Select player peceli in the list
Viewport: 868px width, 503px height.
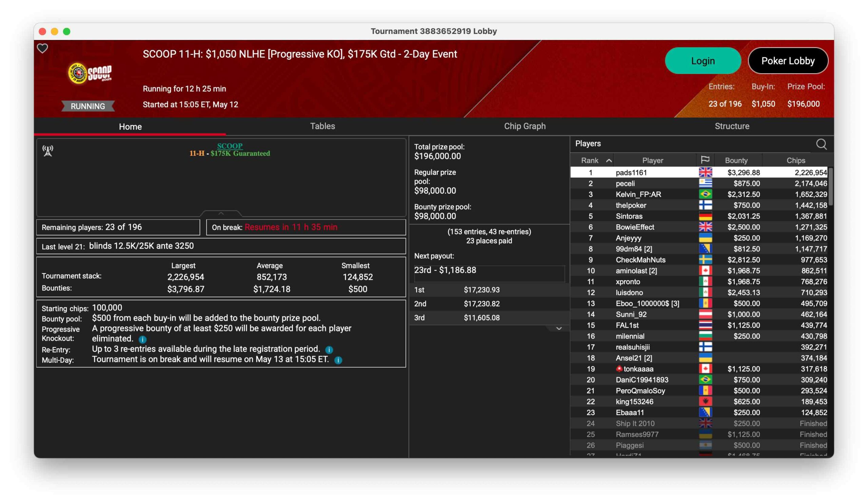pos(625,183)
